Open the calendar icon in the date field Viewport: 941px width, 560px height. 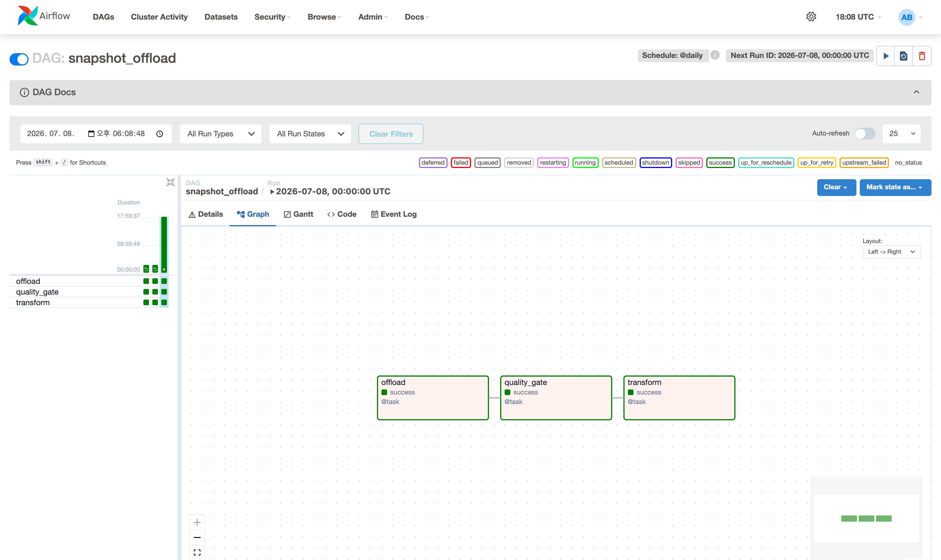point(91,134)
